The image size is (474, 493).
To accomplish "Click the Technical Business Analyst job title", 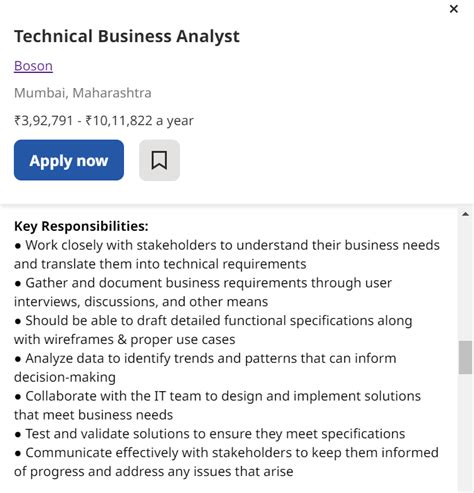I will tap(127, 36).
